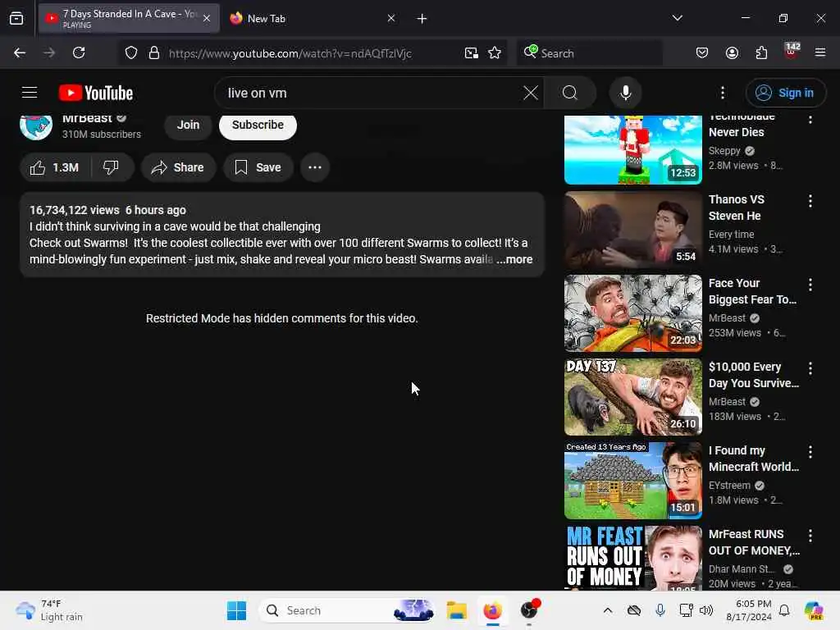
Task: Open more actions ellipsis under video
Action: pyautogui.click(x=315, y=167)
